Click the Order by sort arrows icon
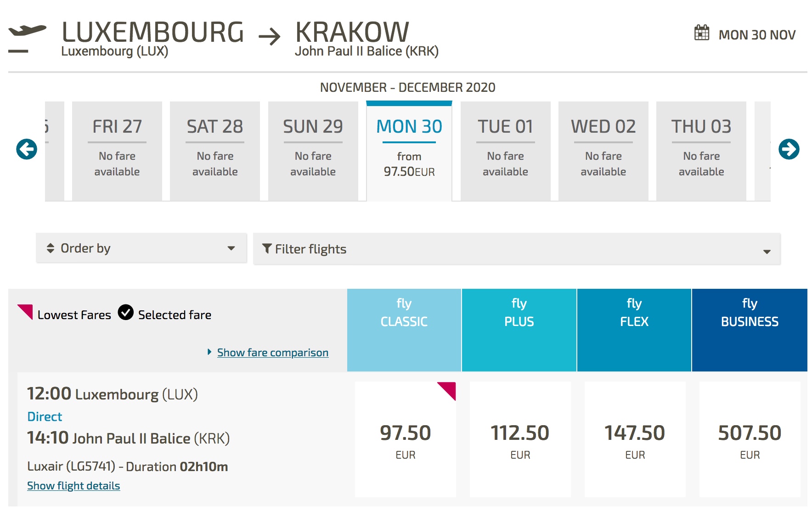812x517 pixels. click(x=51, y=248)
